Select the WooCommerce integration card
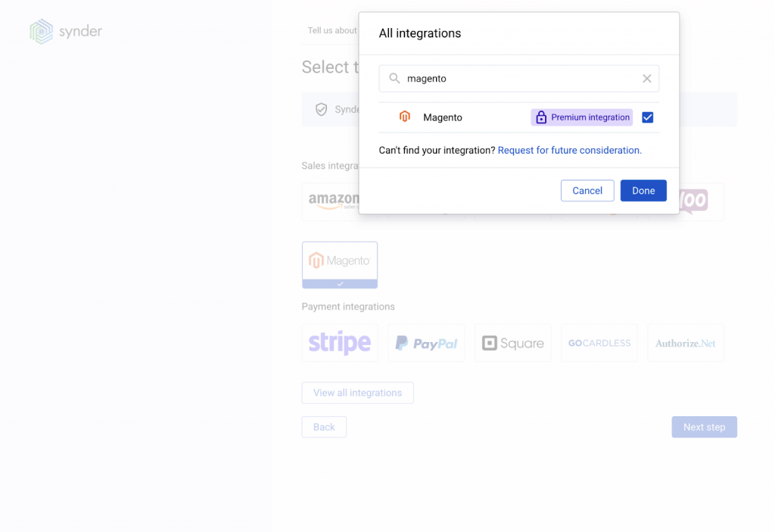 [702, 202]
